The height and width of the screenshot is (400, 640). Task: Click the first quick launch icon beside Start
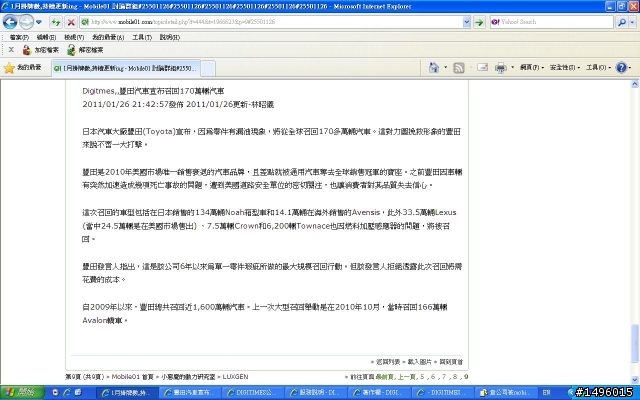(56, 393)
